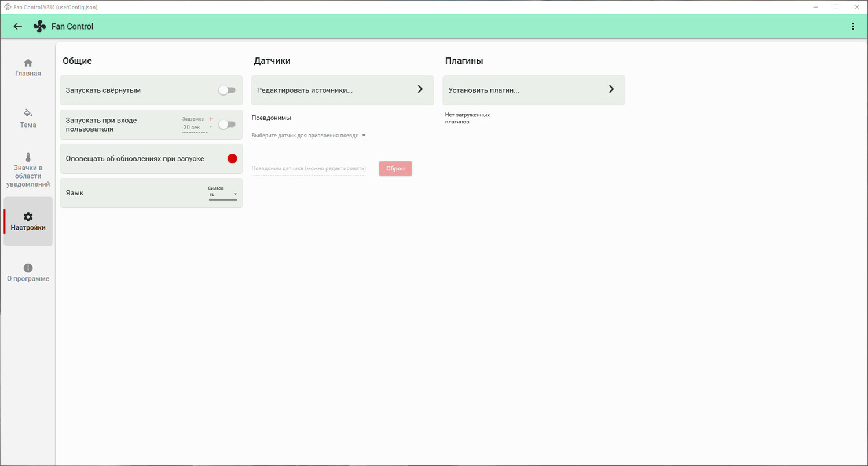Toggle Запускать свёрнутым switch

(226, 90)
